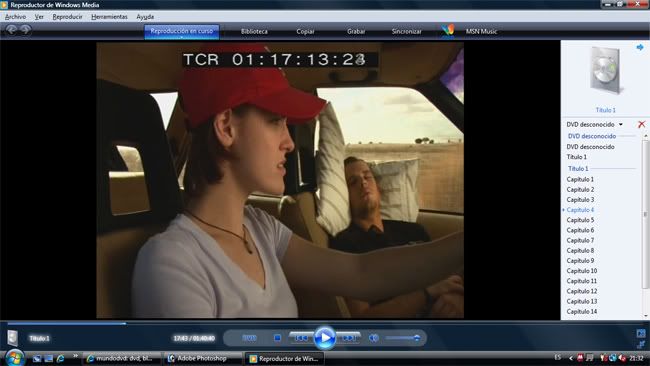Viewport: 650px width, 366px height.
Task: Click the Back navigation arrow
Action: (12, 29)
